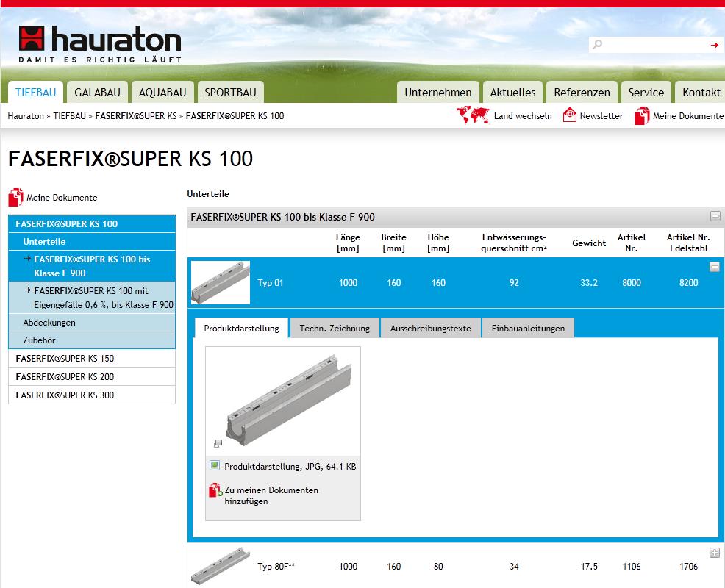Expand the Typ 80F row details
Screen dimensions: 725x588
click(x=715, y=553)
